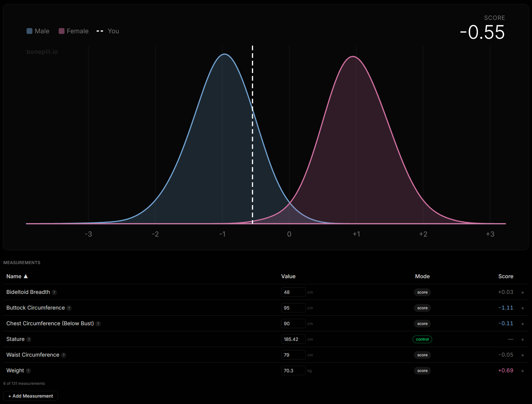Click the help icon next to Stature
Image resolution: width=532 pixels, height=404 pixels.
click(x=29, y=339)
